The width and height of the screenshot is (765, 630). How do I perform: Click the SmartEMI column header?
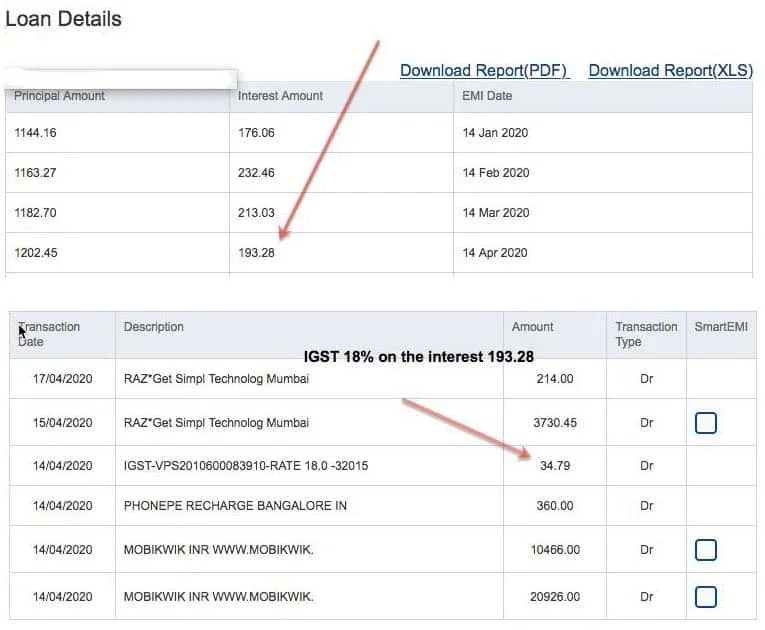721,327
